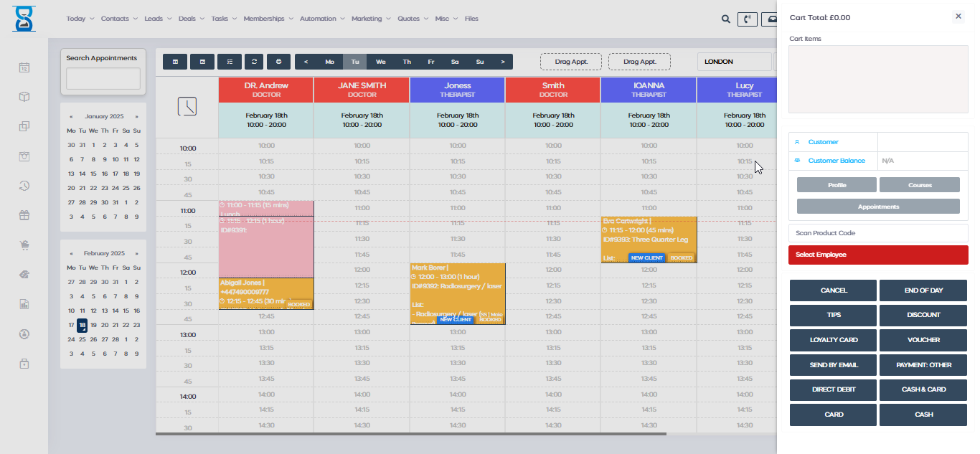Expand the Marketing menu
Image resolution: width=980 pixels, height=454 pixels.
click(370, 19)
